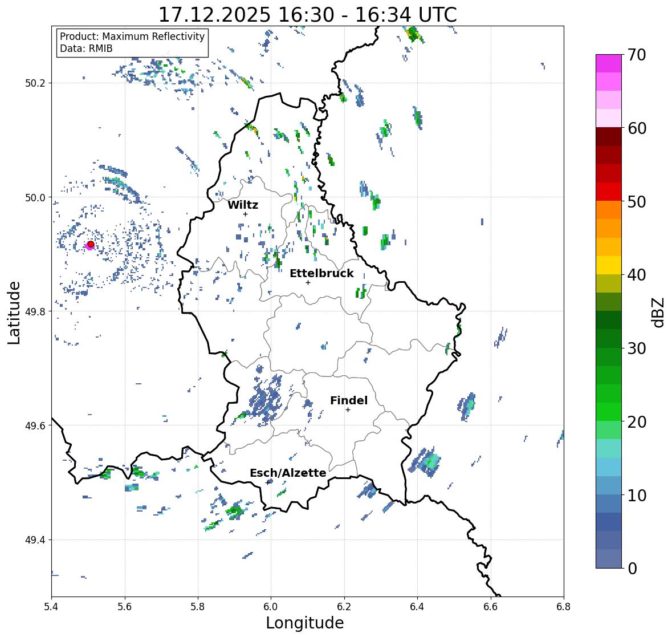Click the large blue echo cluster west of Findel
Image resolution: width=672 pixels, height=637 pixels.
click(x=266, y=400)
